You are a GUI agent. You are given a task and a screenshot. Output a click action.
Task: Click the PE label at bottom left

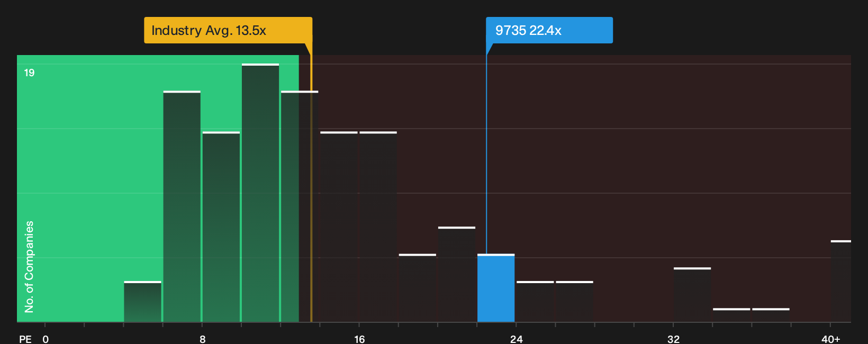click(25, 339)
